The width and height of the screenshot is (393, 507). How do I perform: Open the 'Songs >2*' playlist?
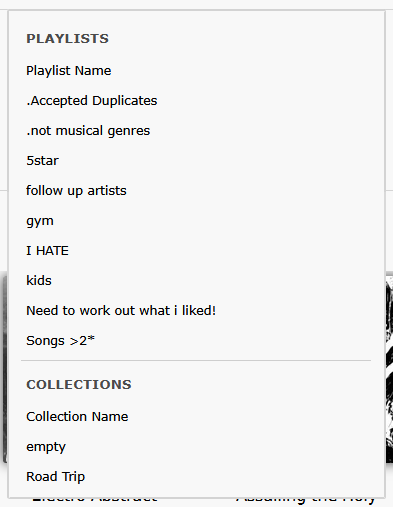pos(60,341)
